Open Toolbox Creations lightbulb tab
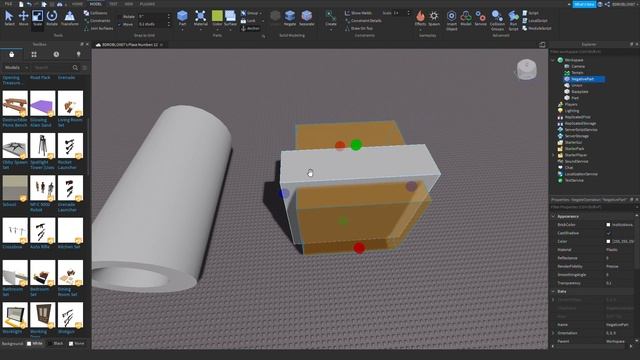Screen dimensions: 640x360 point(78,54)
